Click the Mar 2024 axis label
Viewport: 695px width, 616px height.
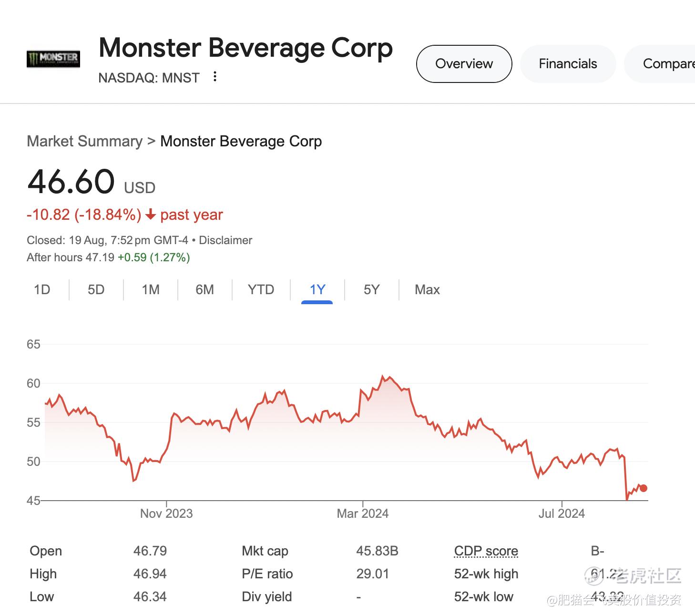362,513
